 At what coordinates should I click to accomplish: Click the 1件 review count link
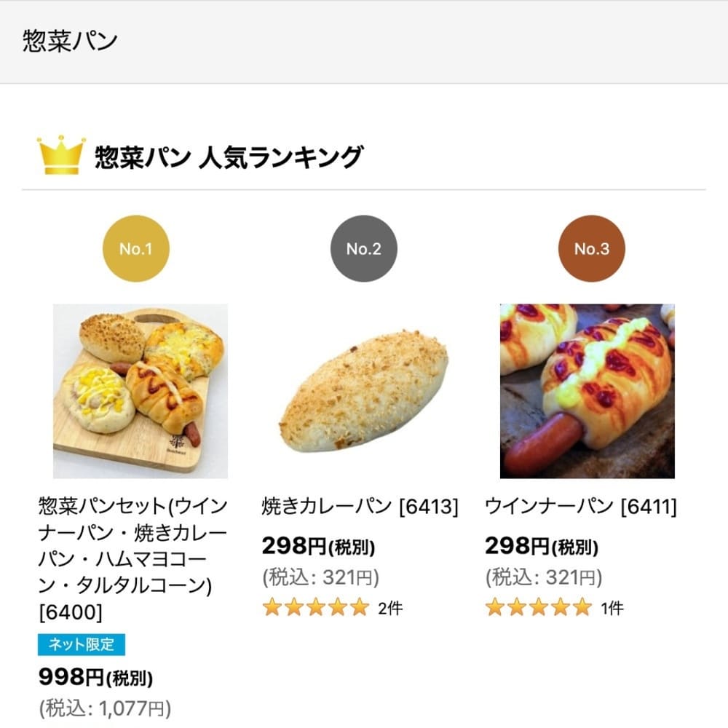(x=613, y=606)
